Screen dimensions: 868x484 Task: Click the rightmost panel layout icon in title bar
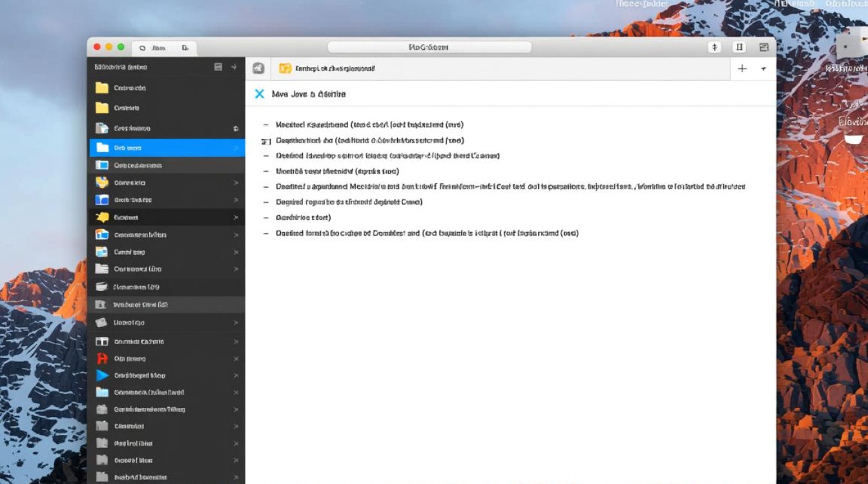point(764,47)
